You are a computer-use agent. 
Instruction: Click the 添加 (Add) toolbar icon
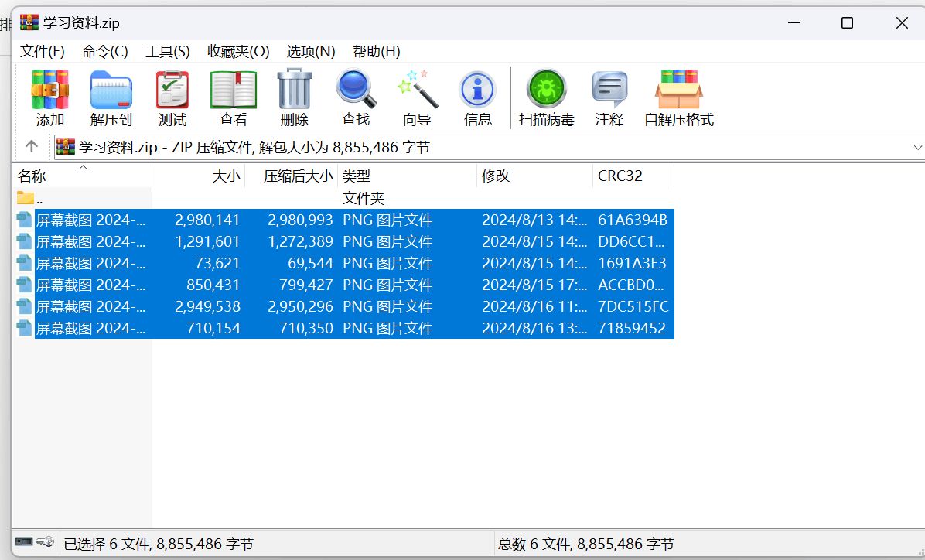click(50, 90)
